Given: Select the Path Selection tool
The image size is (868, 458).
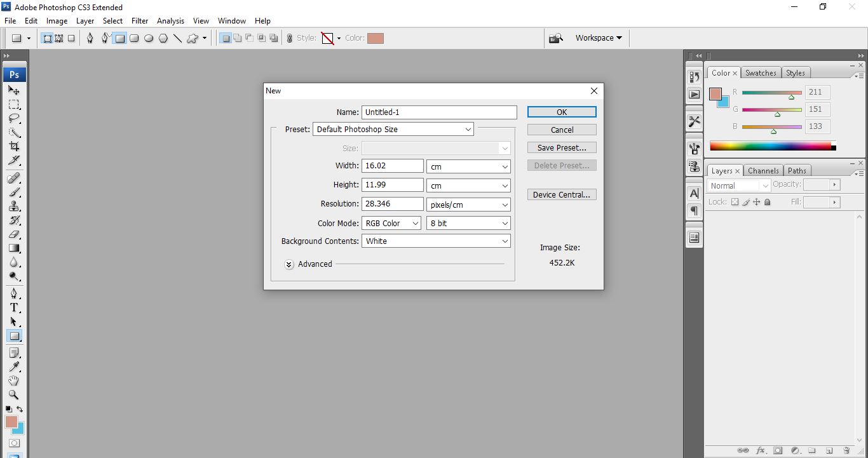Looking at the screenshot, I should [x=14, y=322].
